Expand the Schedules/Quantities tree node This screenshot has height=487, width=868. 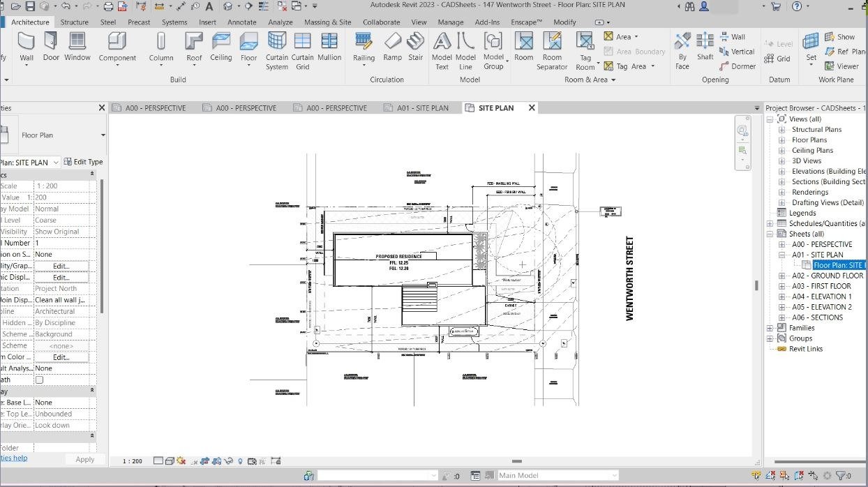pyautogui.click(x=770, y=224)
